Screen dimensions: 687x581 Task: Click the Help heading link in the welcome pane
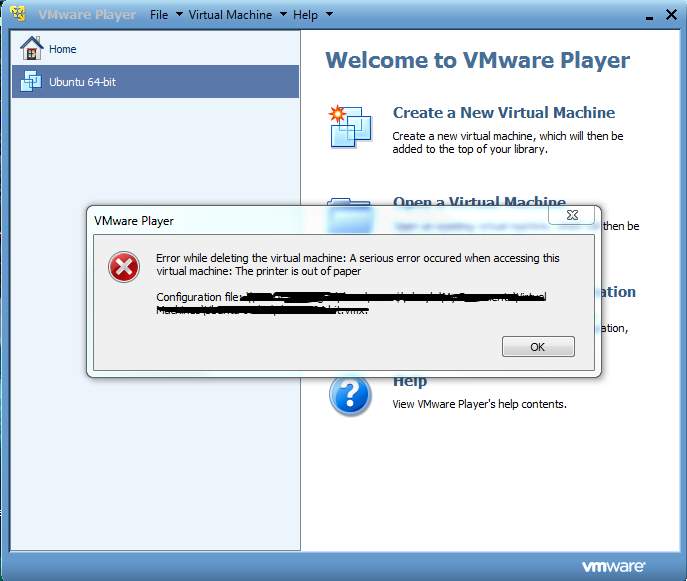click(x=410, y=381)
